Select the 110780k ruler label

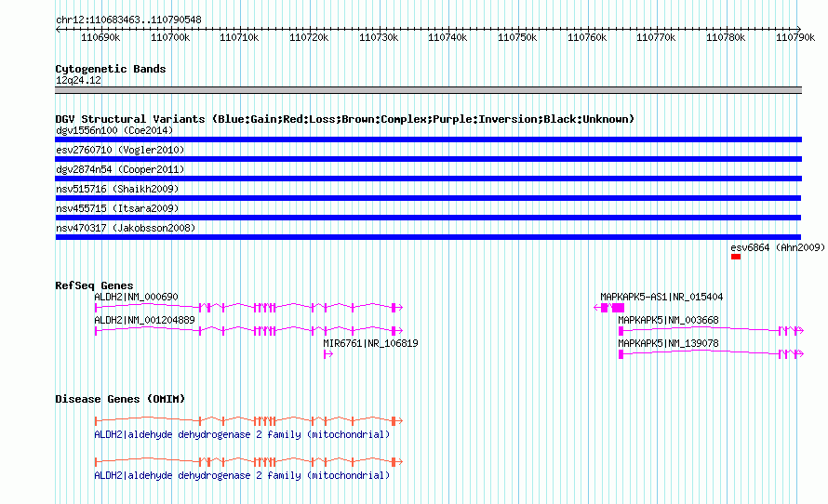[726, 37]
